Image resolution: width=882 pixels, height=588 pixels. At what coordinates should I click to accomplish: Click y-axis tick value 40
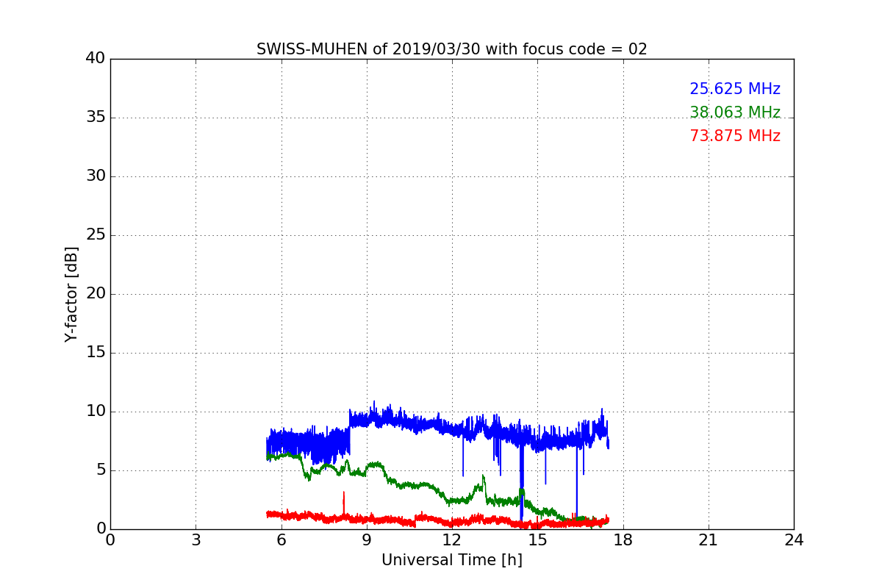(x=96, y=58)
